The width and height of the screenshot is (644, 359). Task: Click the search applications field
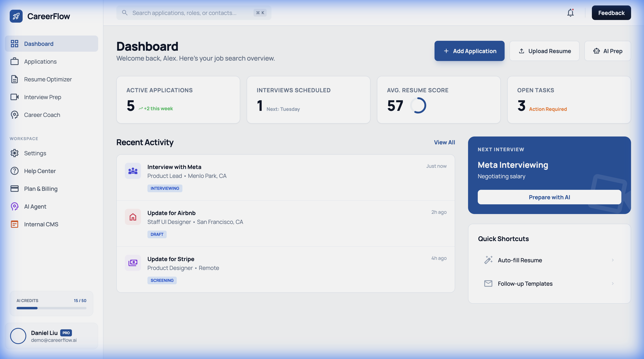click(194, 13)
